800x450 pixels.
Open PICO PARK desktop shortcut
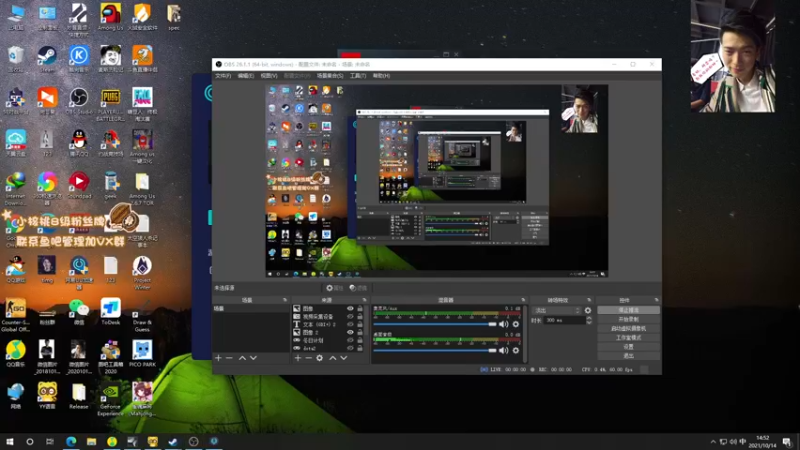[x=142, y=354]
